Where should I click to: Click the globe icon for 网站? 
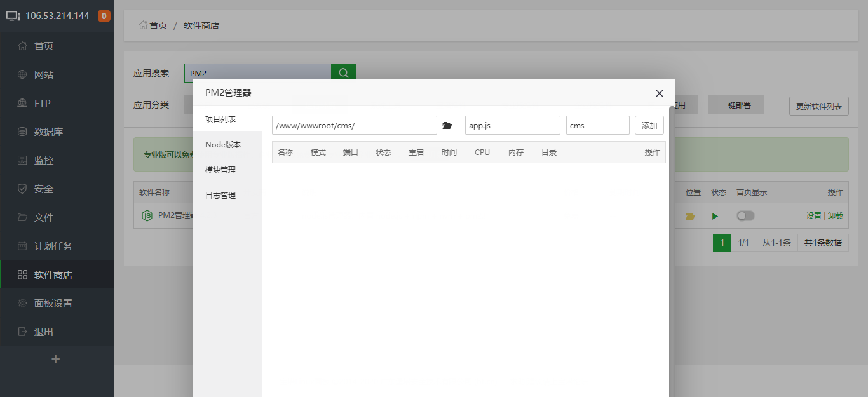click(22, 74)
